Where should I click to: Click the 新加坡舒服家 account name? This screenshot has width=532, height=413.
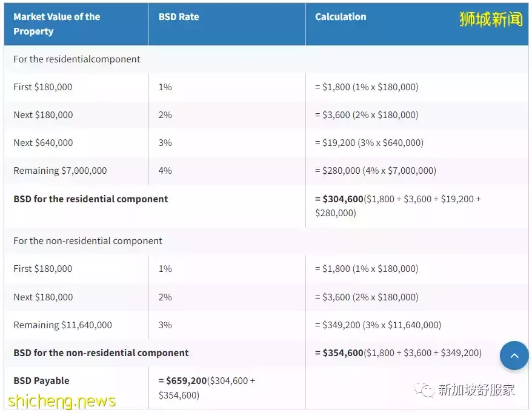tap(476, 390)
